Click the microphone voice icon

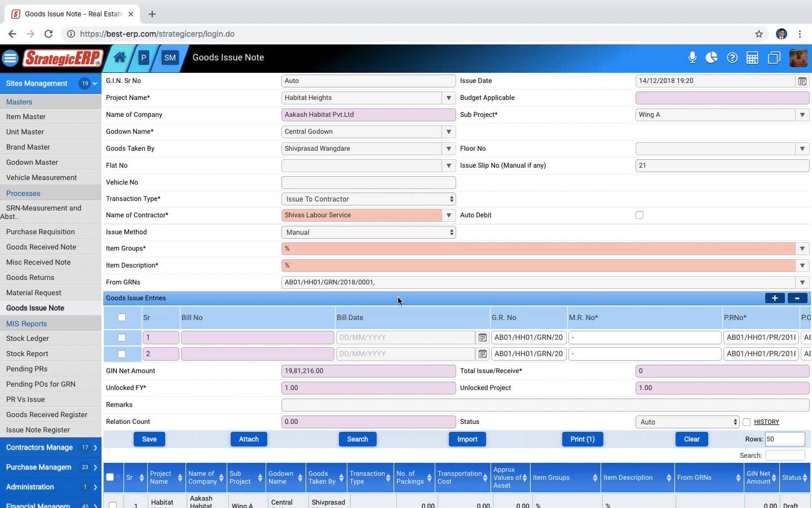coord(692,58)
